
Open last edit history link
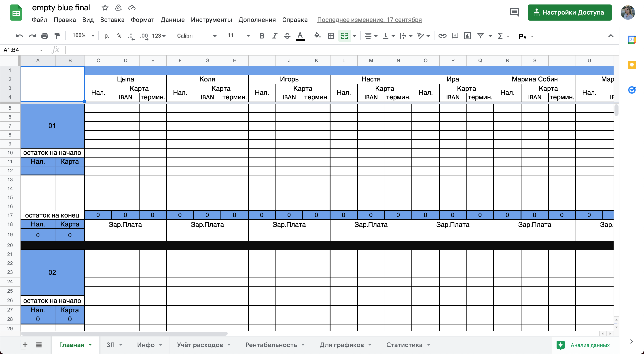(x=369, y=20)
